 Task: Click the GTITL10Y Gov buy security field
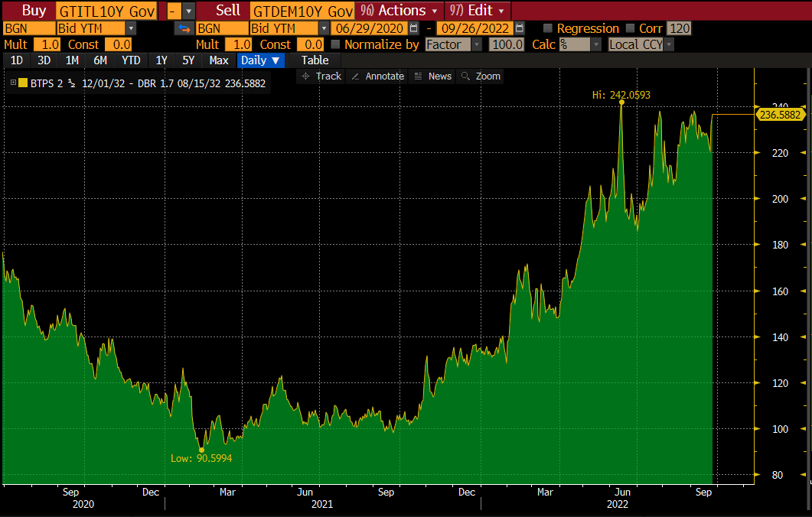(x=106, y=11)
